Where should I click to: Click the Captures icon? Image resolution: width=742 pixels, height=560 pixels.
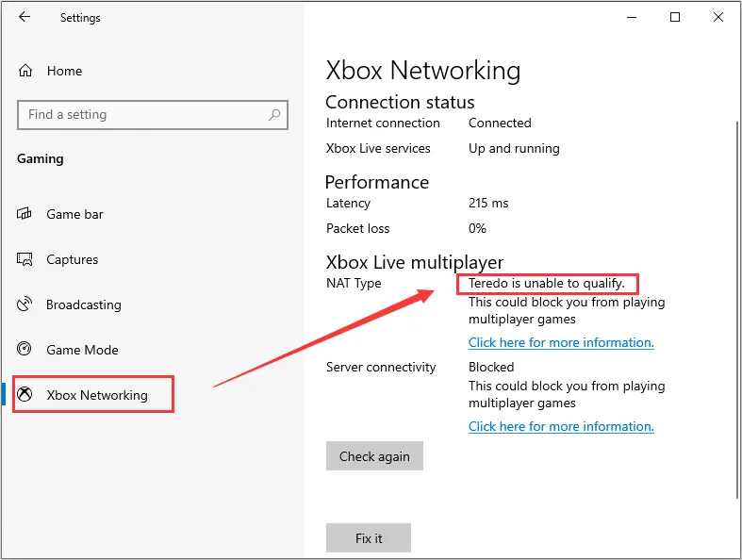25,259
